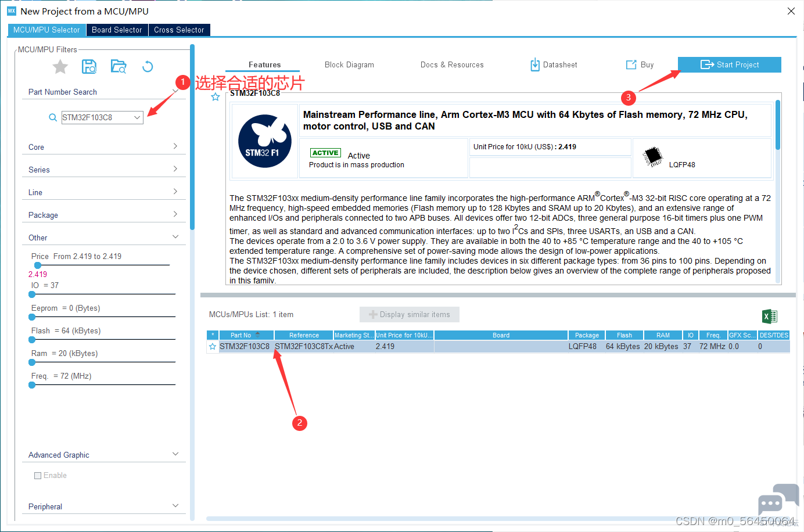Click the magnifier icon beside the part number field

pos(53,117)
